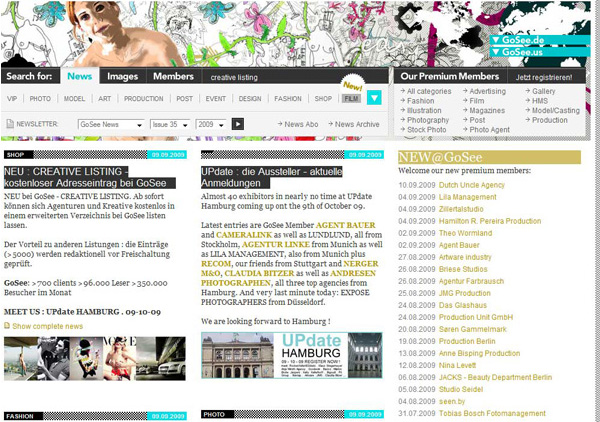Select the PRODUCTION category

point(143,99)
